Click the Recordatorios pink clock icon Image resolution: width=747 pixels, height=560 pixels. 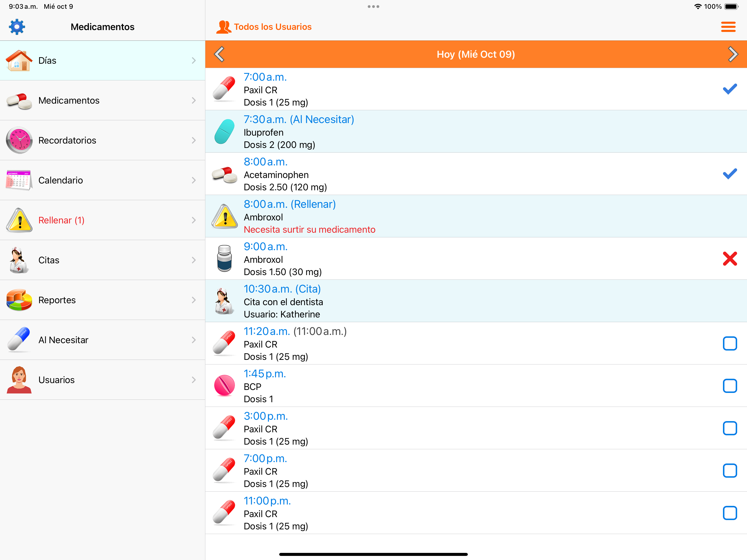point(19,140)
